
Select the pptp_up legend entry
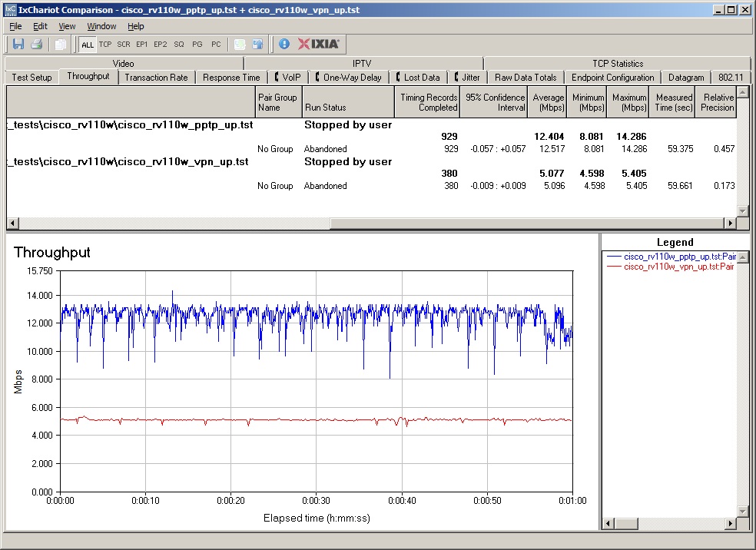(671, 257)
